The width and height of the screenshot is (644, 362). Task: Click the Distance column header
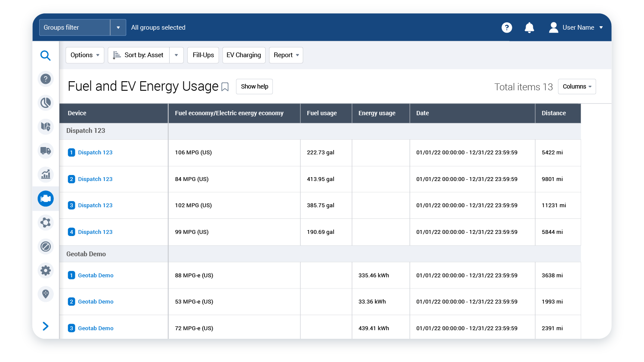click(x=558, y=113)
